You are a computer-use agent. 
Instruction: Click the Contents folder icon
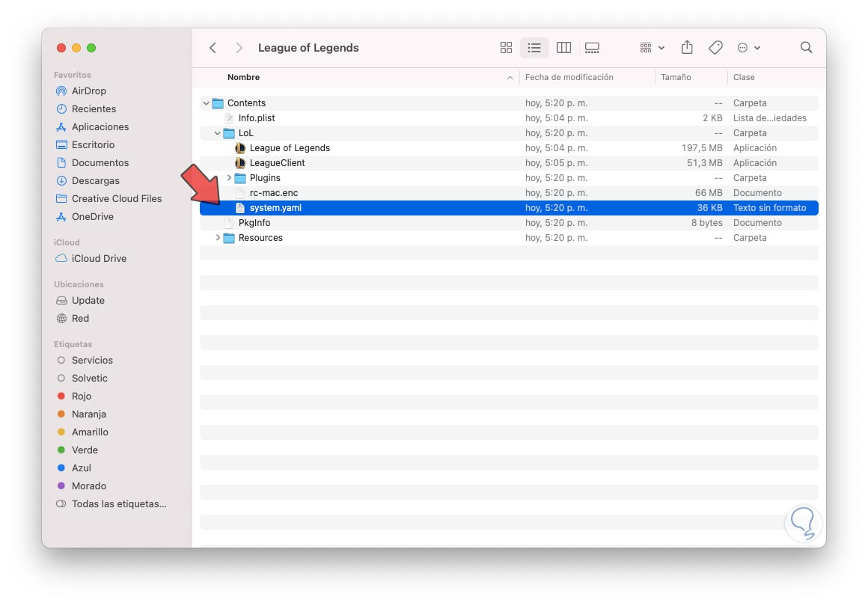218,103
